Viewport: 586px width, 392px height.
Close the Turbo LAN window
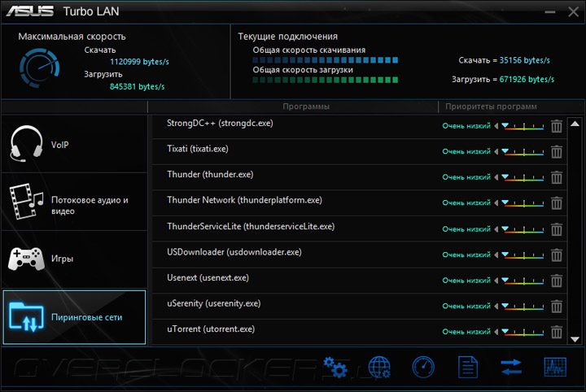(573, 11)
